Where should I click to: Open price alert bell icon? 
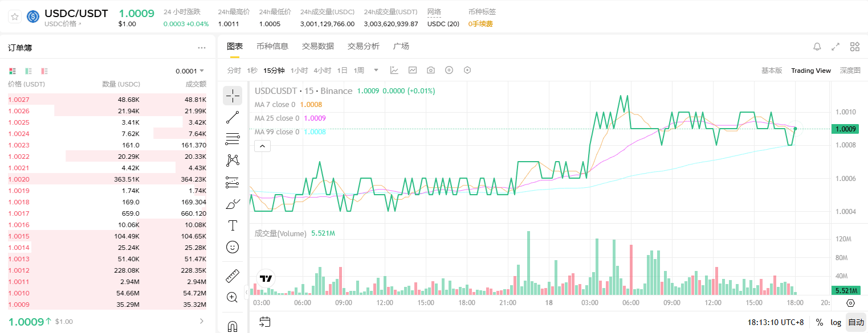coord(817,47)
